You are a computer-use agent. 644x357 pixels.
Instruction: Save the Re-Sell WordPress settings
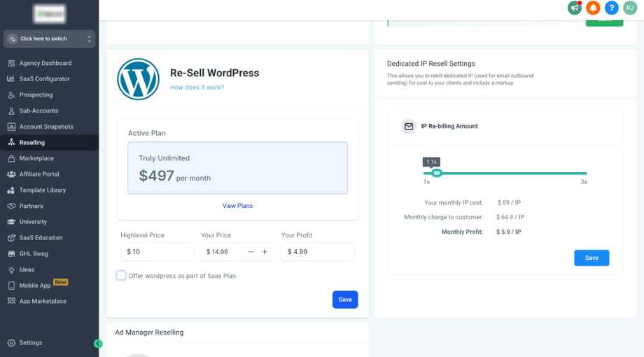coord(345,300)
